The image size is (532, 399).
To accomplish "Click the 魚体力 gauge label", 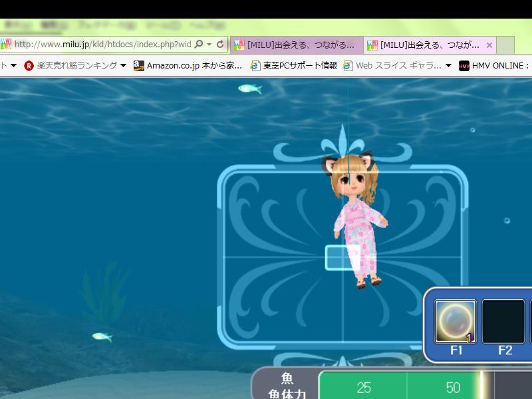I will coord(287,394).
